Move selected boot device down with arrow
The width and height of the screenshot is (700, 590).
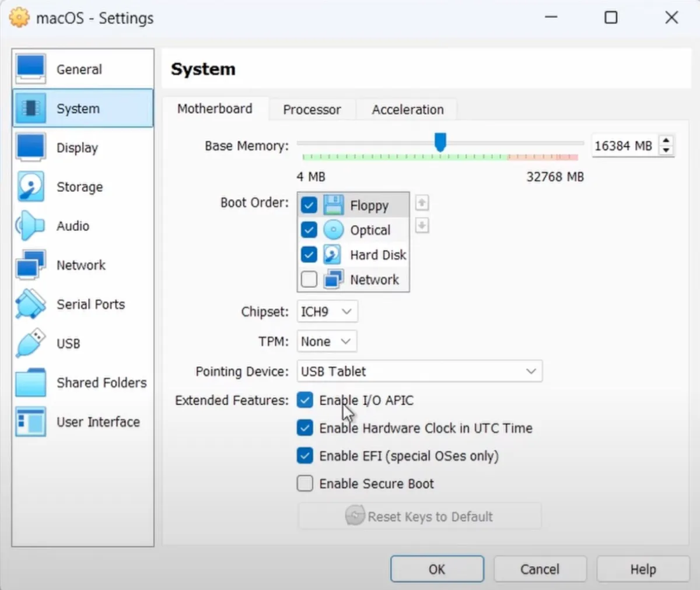[422, 225]
